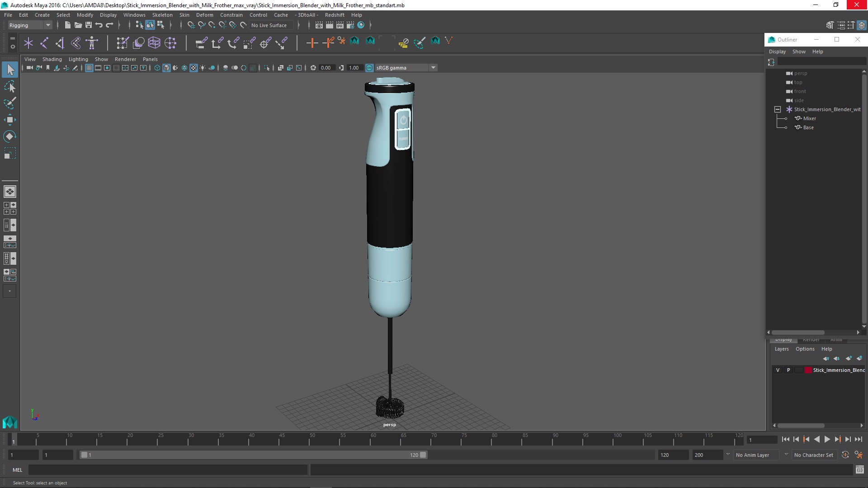The height and width of the screenshot is (488, 868).
Task: Choose the Scale tool in toolbox
Action: (10, 154)
